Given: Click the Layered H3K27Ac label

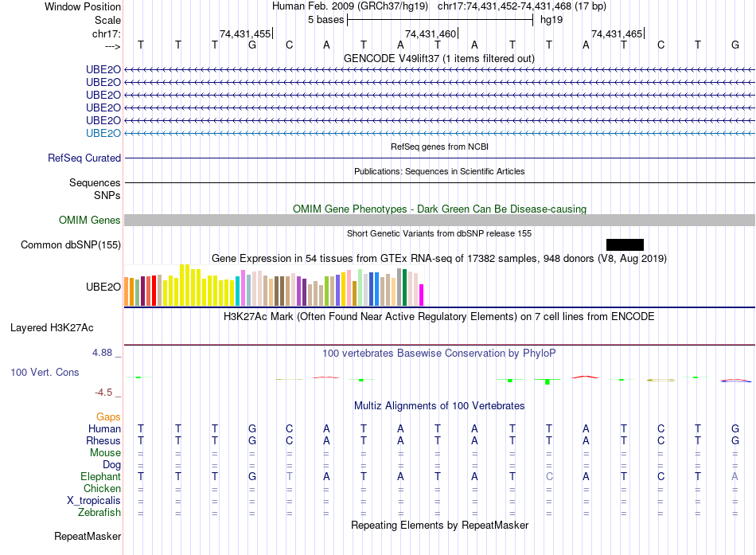Looking at the screenshot, I should tap(52, 328).
